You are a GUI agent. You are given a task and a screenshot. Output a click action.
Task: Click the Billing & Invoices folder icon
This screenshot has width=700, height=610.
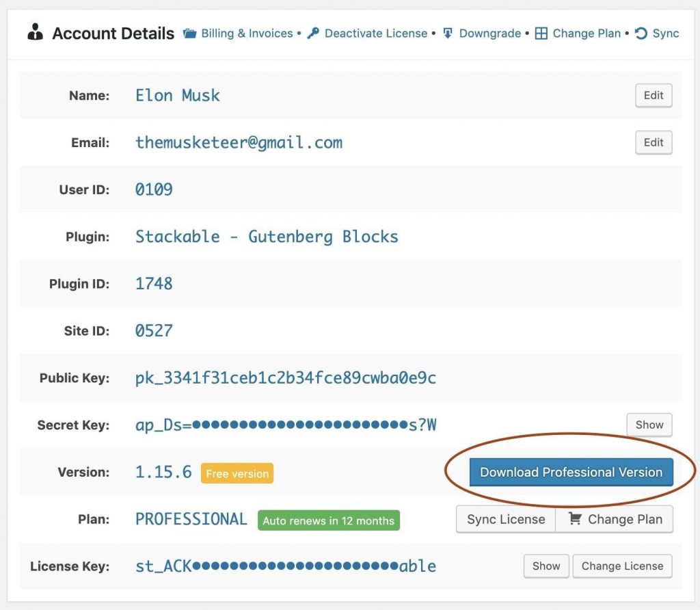click(x=190, y=34)
